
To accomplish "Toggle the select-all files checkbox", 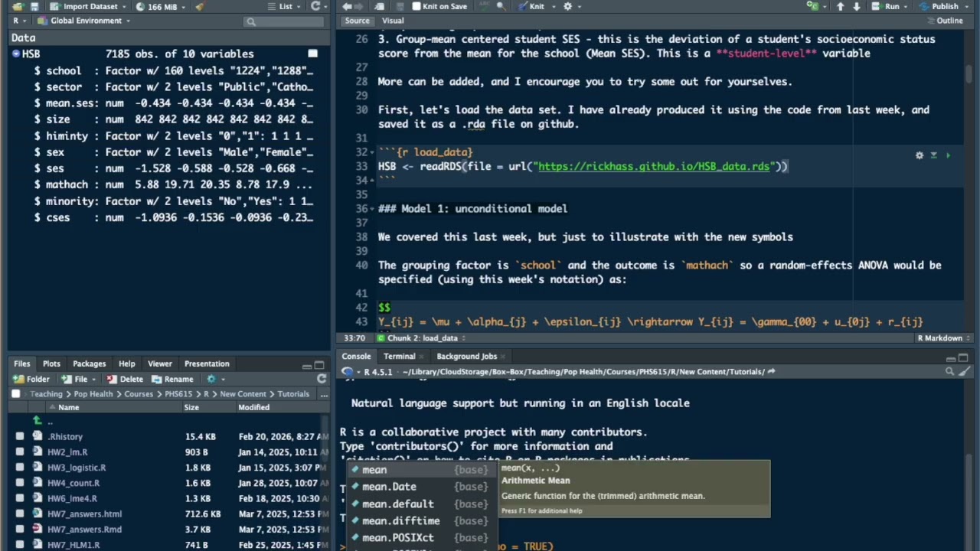I will coord(15,394).
